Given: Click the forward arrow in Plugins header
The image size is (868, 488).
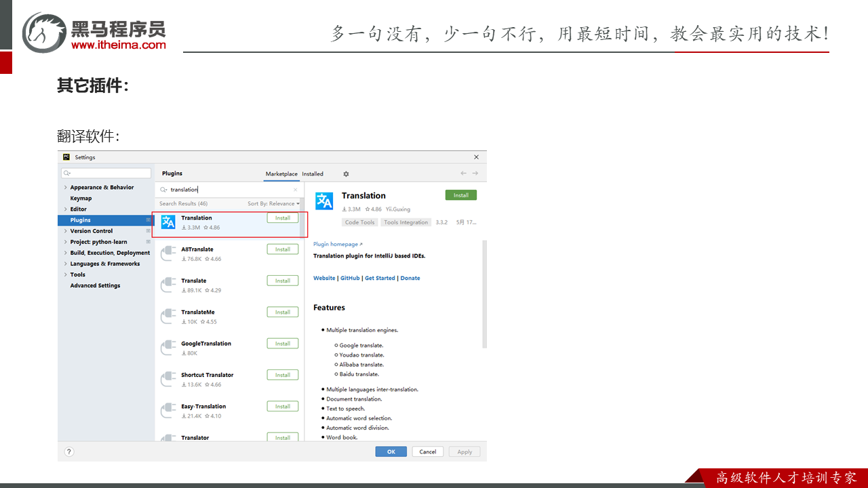Looking at the screenshot, I should point(475,174).
